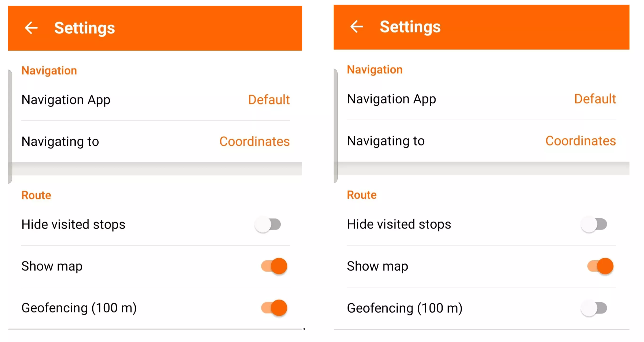The width and height of the screenshot is (644, 342).
Task: Enable Hide visited stops in the right panel
Action: tap(594, 224)
